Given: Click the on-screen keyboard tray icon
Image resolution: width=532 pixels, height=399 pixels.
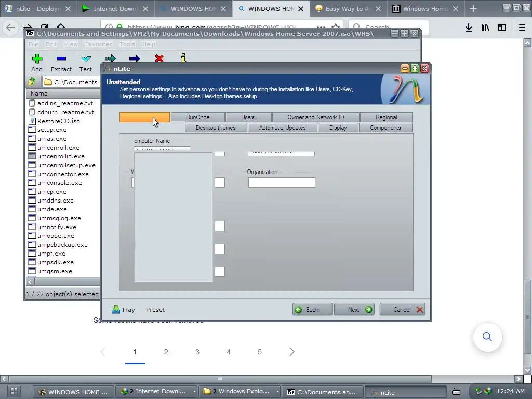Looking at the screenshot, I should (x=456, y=392).
